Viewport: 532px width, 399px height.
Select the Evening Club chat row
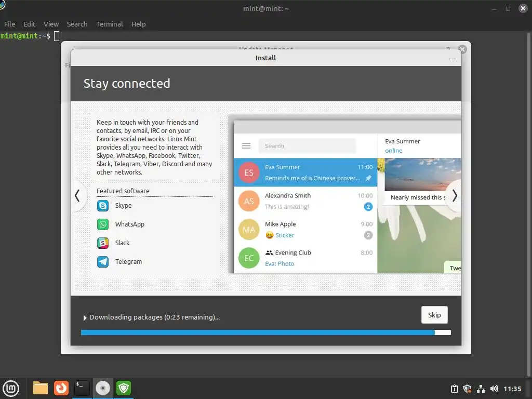point(305,258)
